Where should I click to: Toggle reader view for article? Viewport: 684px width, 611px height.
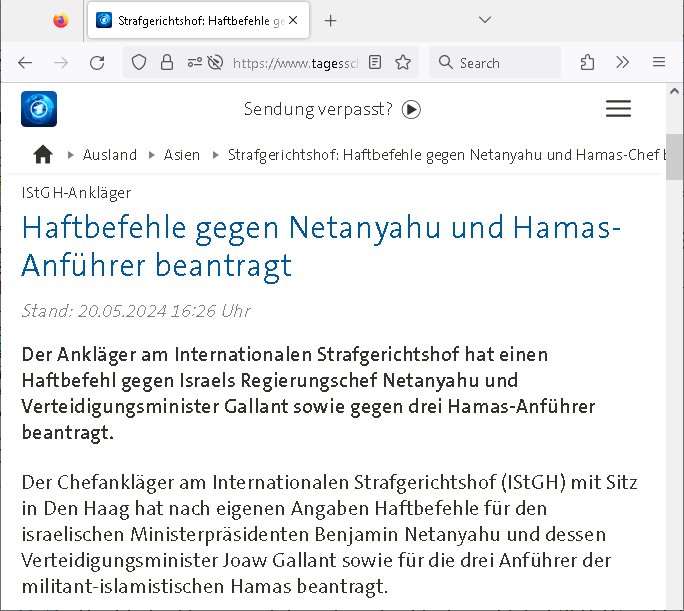[375, 62]
